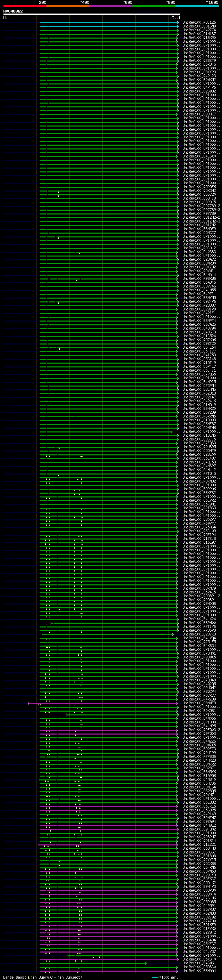
Task: Select label UniRef100_B2B7K3
Action: [x=199, y=634]
